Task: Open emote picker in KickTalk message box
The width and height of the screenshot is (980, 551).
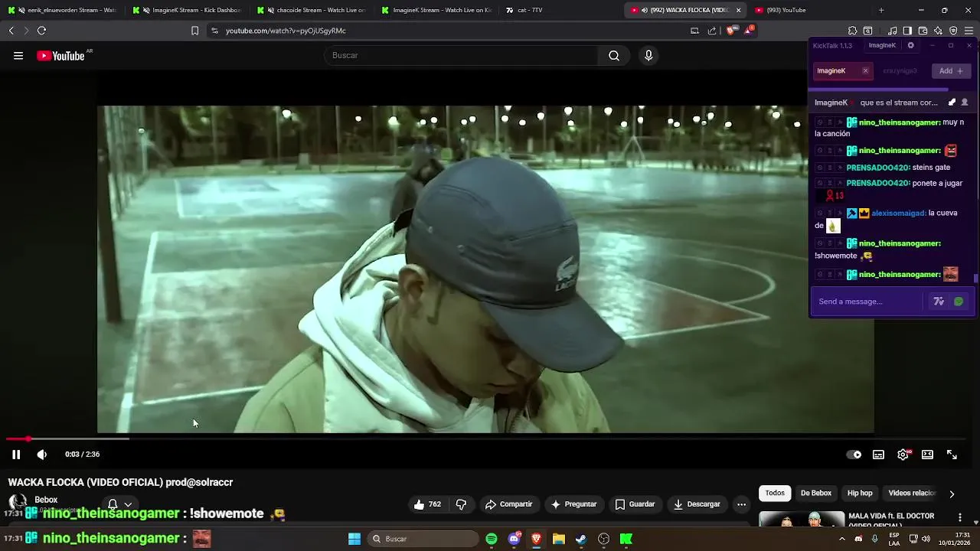Action: [x=958, y=302]
